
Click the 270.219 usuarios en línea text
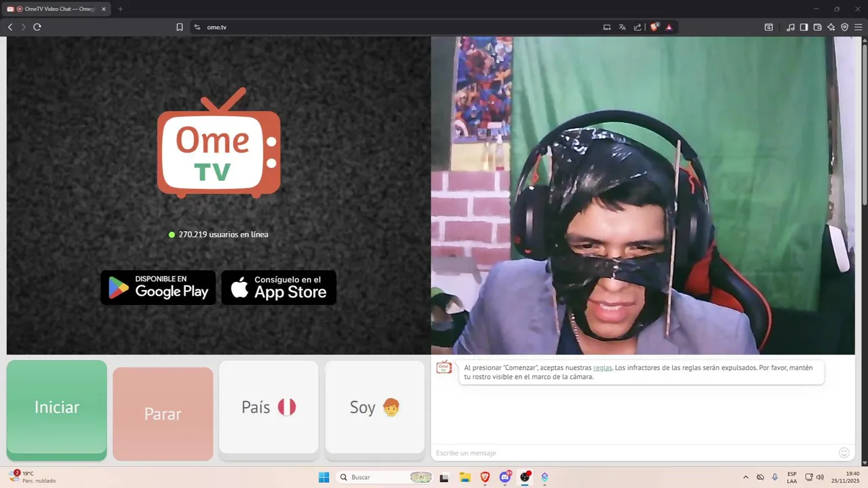click(x=223, y=235)
